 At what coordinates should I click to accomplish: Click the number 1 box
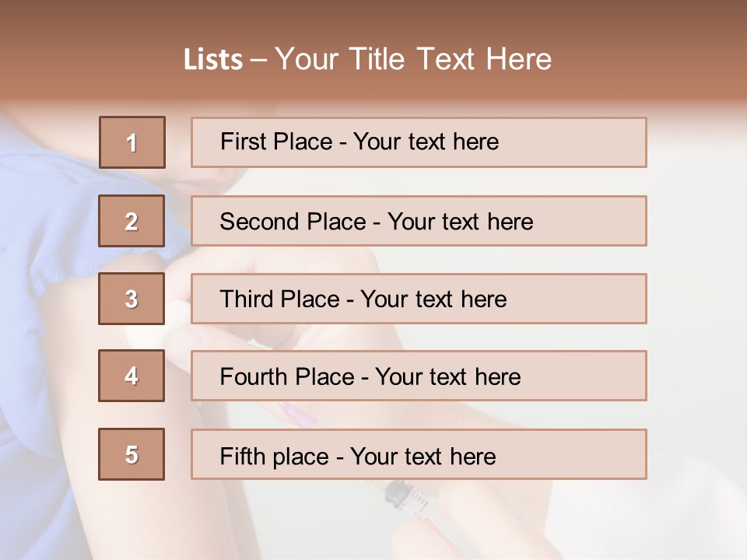pos(132,142)
